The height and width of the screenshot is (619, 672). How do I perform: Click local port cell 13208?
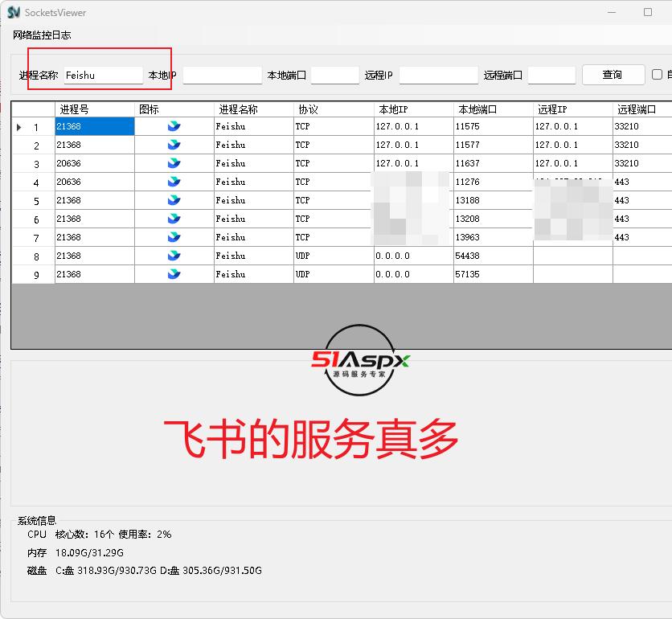coord(494,219)
